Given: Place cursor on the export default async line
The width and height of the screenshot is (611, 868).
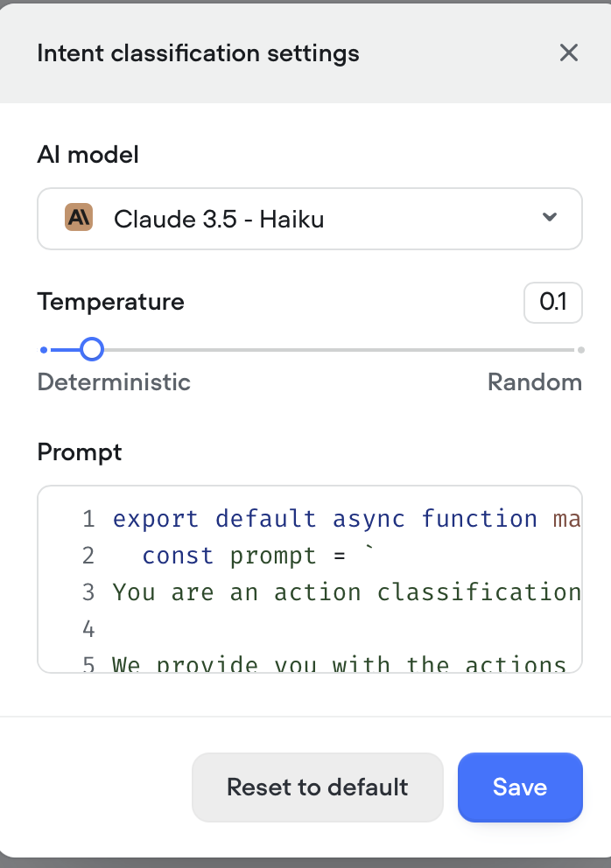Looking at the screenshot, I should tap(347, 519).
